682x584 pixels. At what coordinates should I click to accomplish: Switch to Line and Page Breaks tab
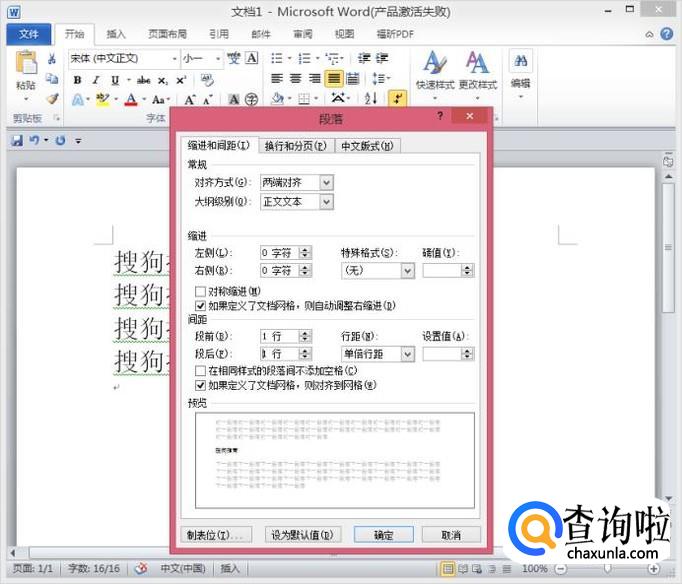(296, 146)
